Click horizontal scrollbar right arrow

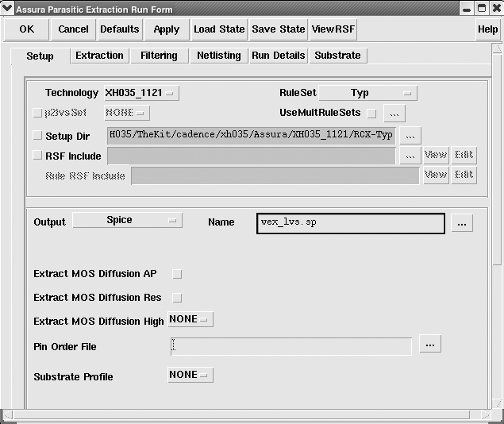click(486, 414)
